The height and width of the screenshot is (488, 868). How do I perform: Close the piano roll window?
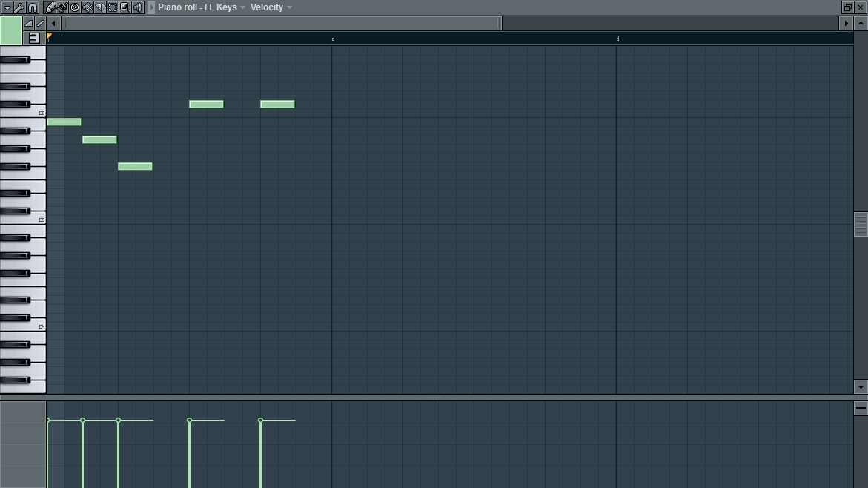click(861, 7)
